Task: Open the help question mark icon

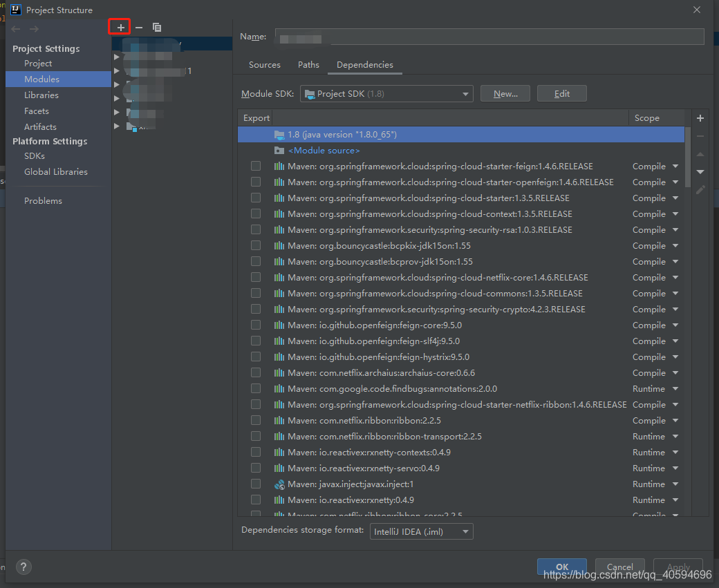Action: click(x=24, y=567)
